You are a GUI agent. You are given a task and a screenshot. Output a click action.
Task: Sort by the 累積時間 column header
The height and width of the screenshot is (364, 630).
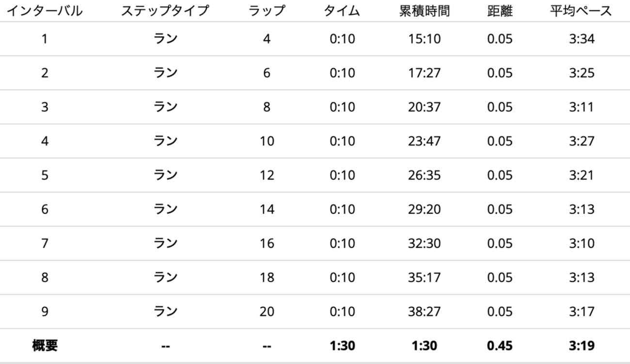424,11
